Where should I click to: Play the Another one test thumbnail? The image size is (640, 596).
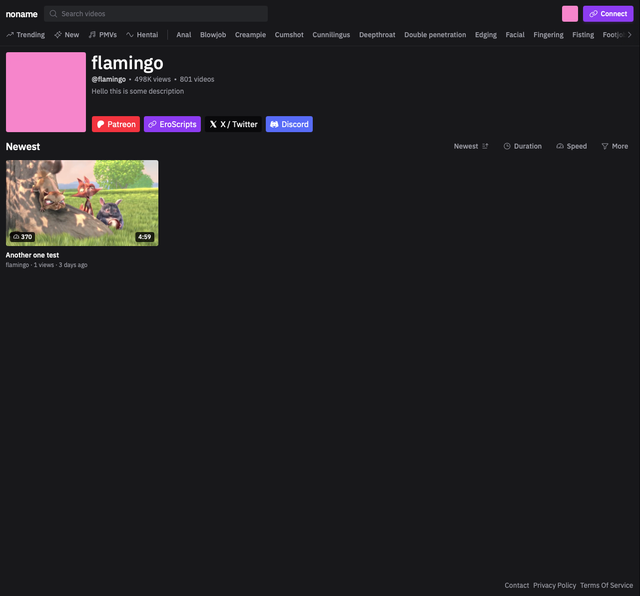(x=82, y=203)
